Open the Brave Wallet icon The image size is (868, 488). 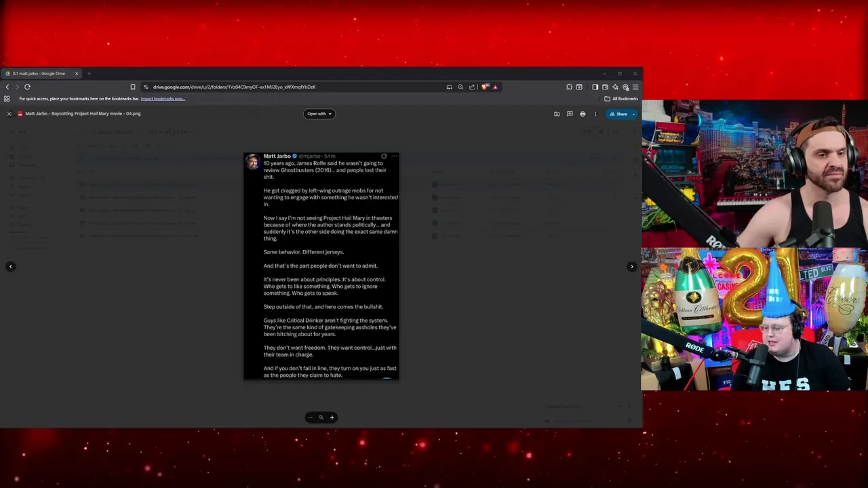point(605,87)
